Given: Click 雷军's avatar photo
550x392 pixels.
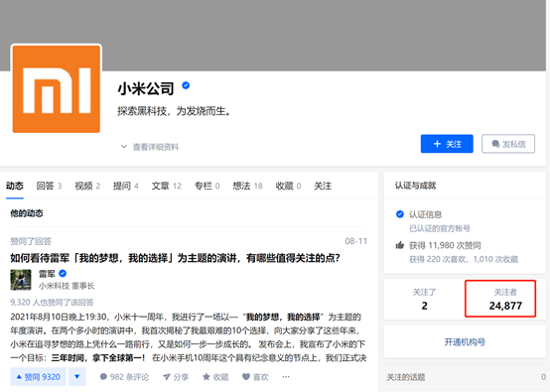Looking at the screenshot, I should coord(21,280).
